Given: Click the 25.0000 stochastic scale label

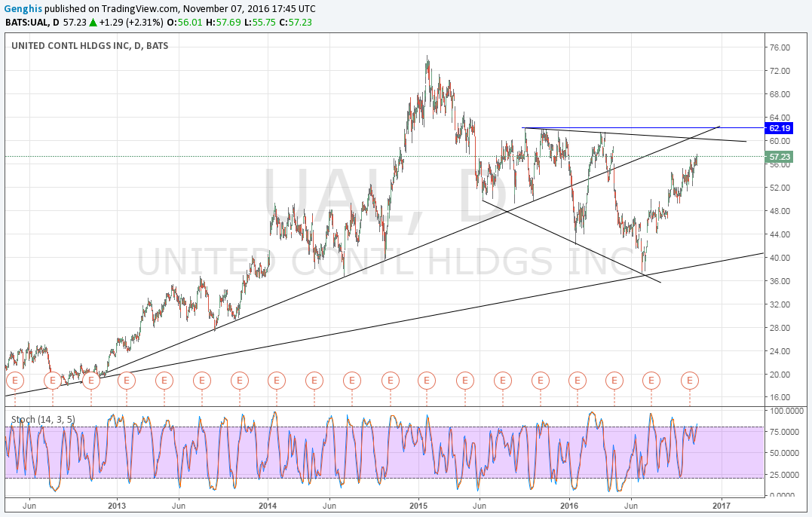Looking at the screenshot, I should click(x=783, y=474).
